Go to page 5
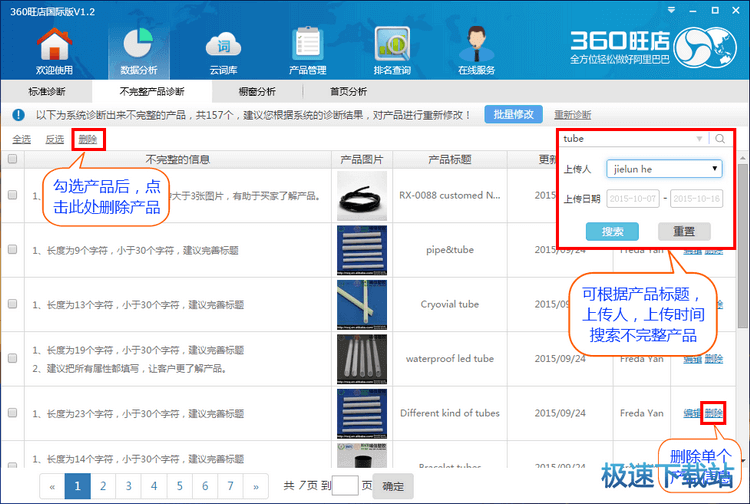 tap(179, 486)
